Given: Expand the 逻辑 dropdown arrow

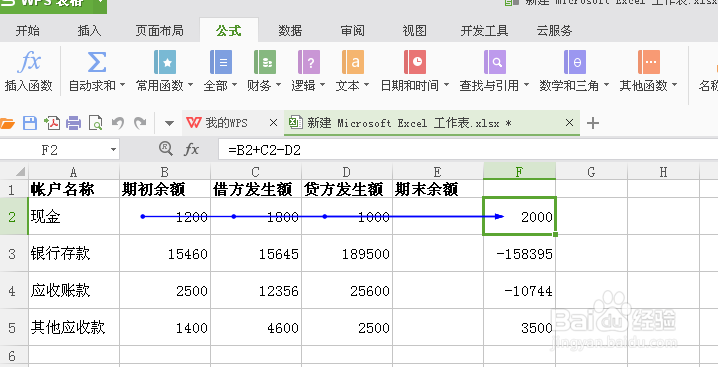Looking at the screenshot, I should 322,85.
